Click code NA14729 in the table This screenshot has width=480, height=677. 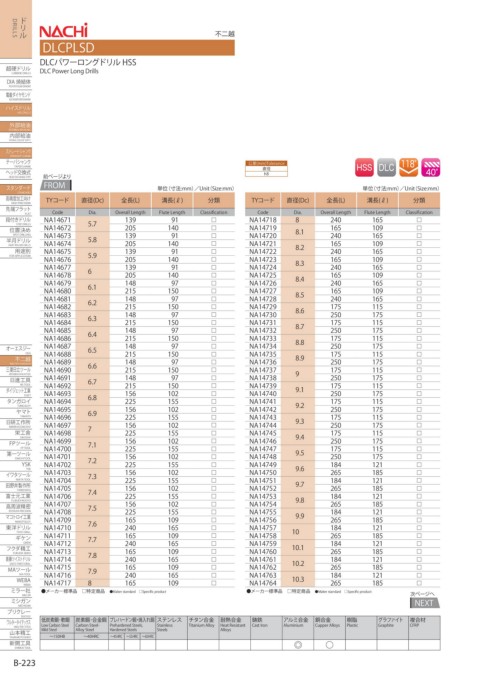pyautogui.click(x=263, y=307)
